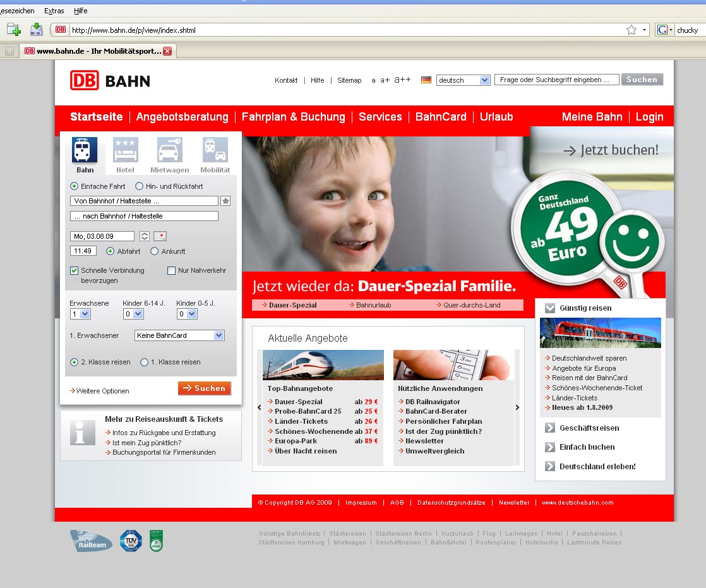This screenshot has width=706, height=588.
Task: Go to next offers with right arrow
Action: (517, 407)
